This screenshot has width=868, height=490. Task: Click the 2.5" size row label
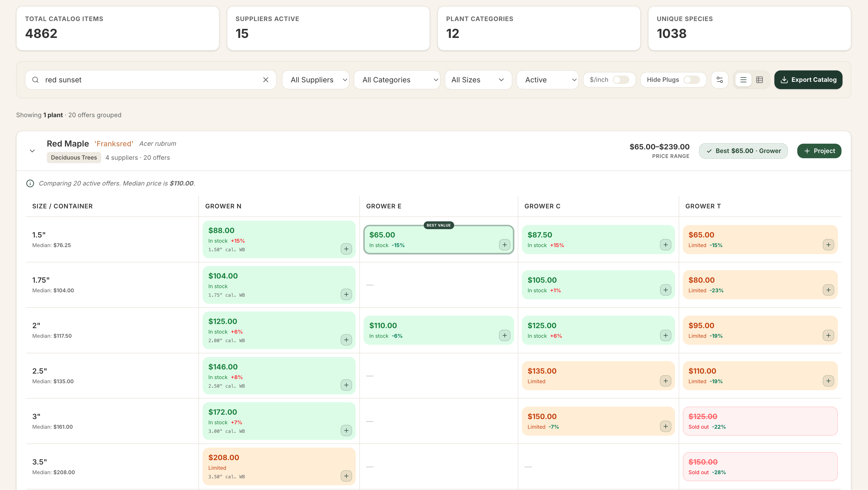40,371
